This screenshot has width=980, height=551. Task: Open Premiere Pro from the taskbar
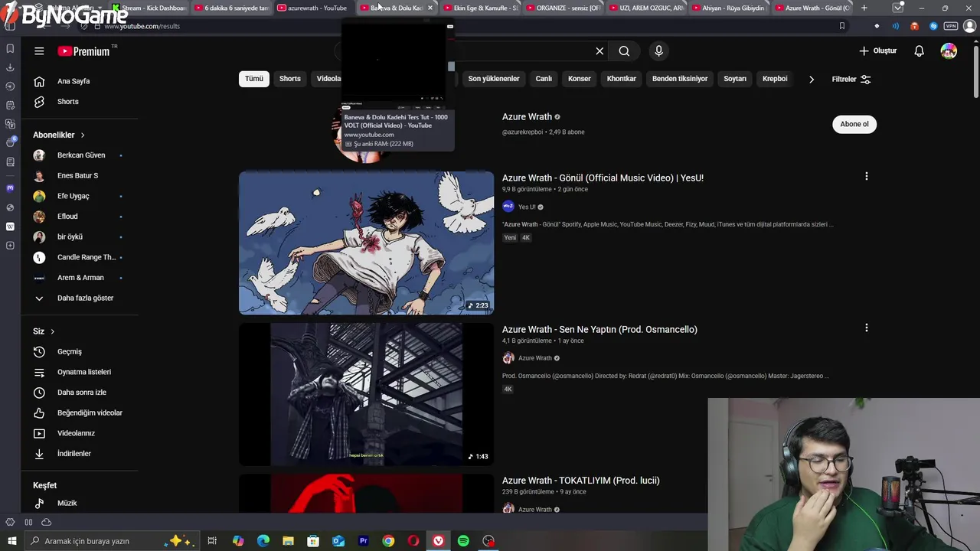click(363, 541)
